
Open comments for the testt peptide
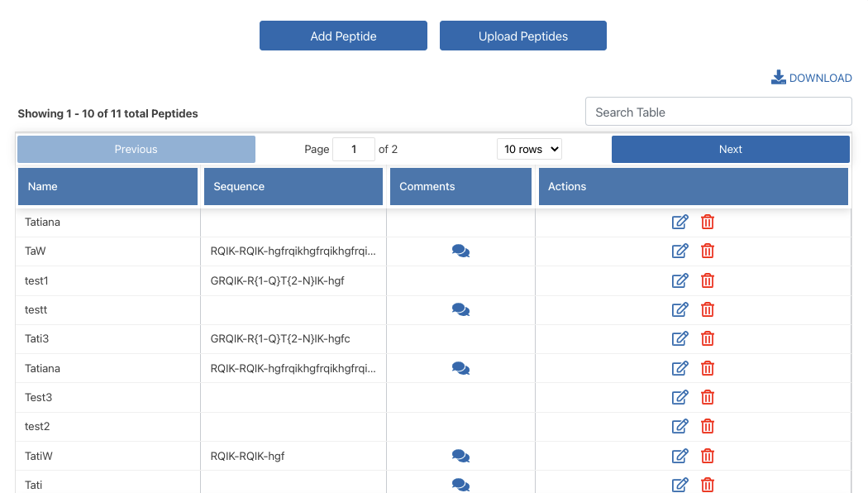tap(460, 309)
